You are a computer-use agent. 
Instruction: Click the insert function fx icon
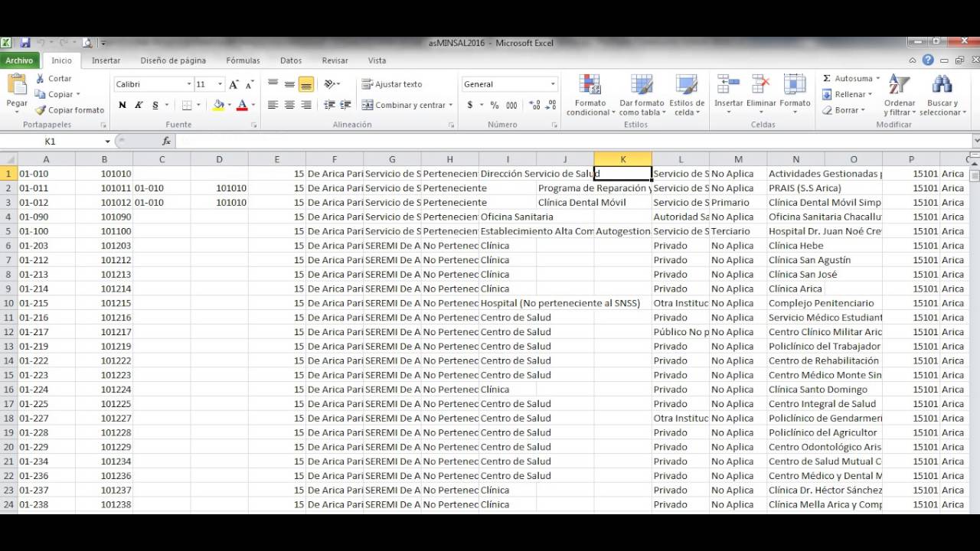[166, 141]
